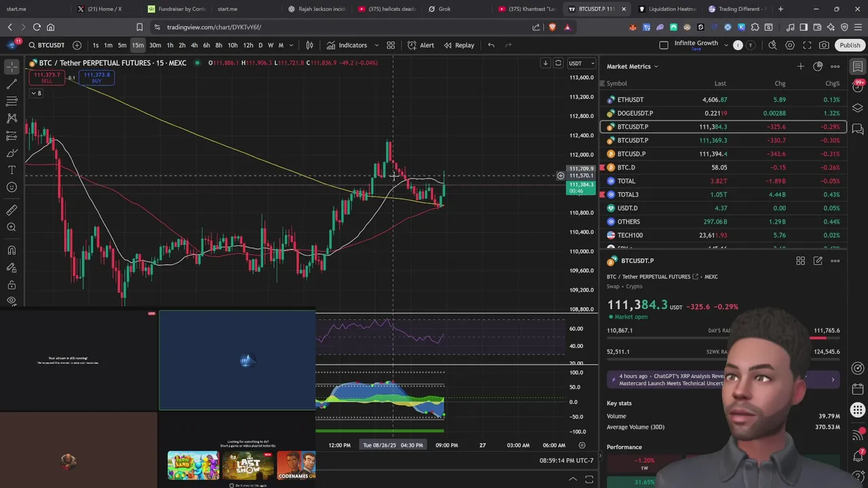The height and width of the screenshot is (488, 868).
Task: Undo the last chart action
Action: coord(491,45)
